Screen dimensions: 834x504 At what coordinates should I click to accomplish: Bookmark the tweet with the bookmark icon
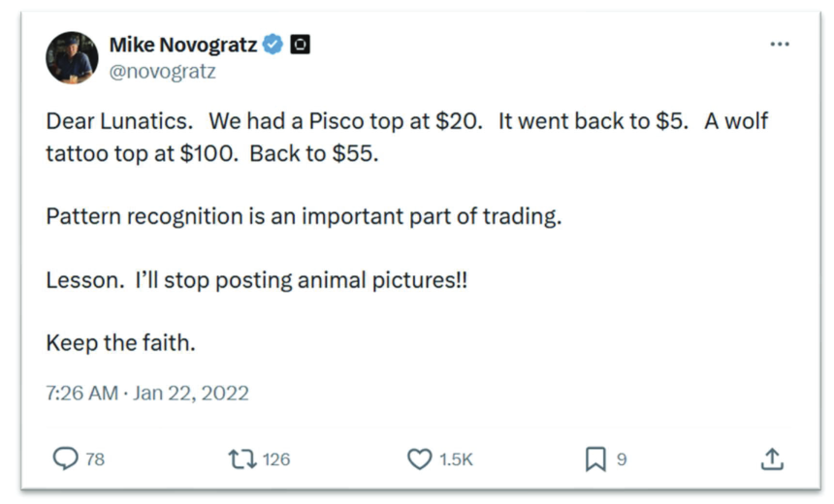[x=595, y=458]
